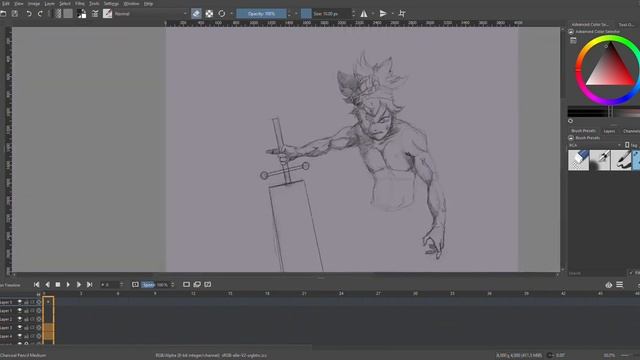Image resolution: width=640 pixels, height=360 pixels.
Task: Click the red hue triangle in color selector
Action: click(611, 65)
